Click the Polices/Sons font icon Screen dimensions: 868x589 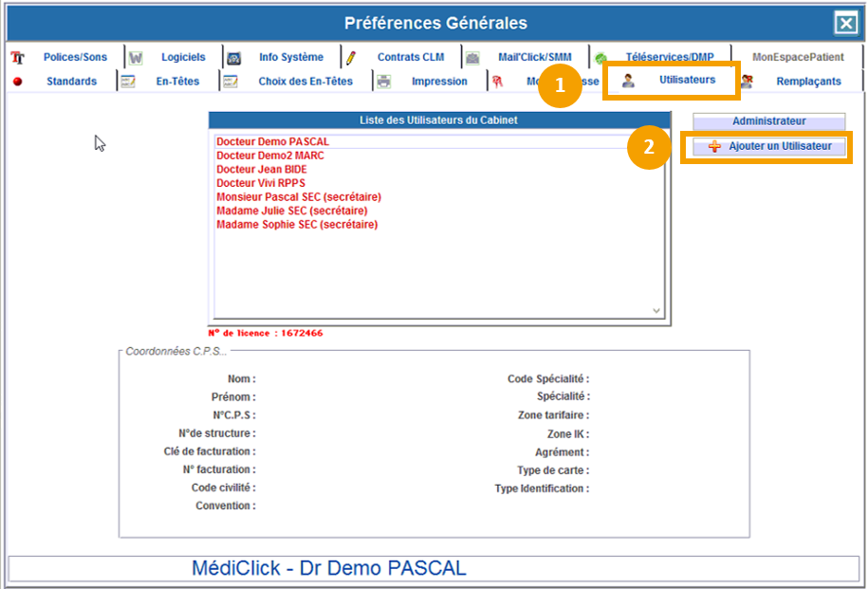17,58
